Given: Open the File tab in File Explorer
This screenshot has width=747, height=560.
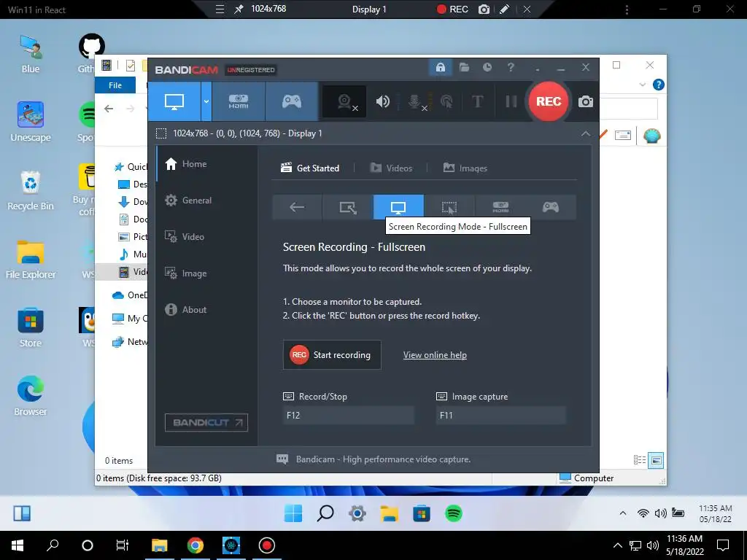Looking at the screenshot, I should pyautogui.click(x=115, y=85).
